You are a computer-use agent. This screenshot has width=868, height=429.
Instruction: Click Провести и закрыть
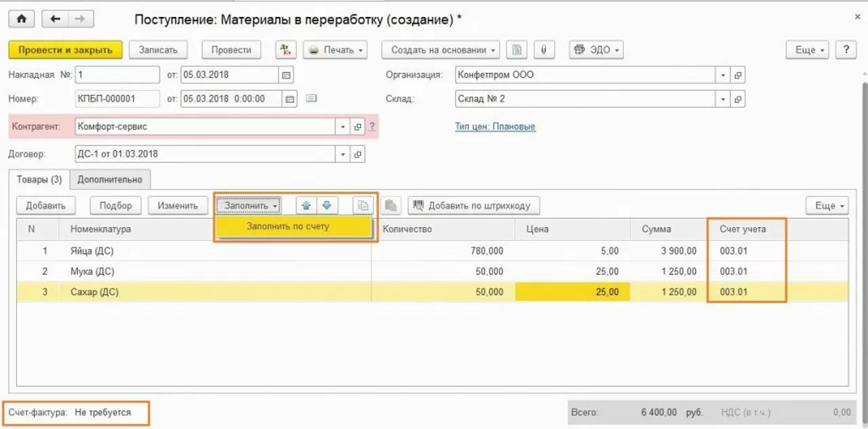coord(65,50)
